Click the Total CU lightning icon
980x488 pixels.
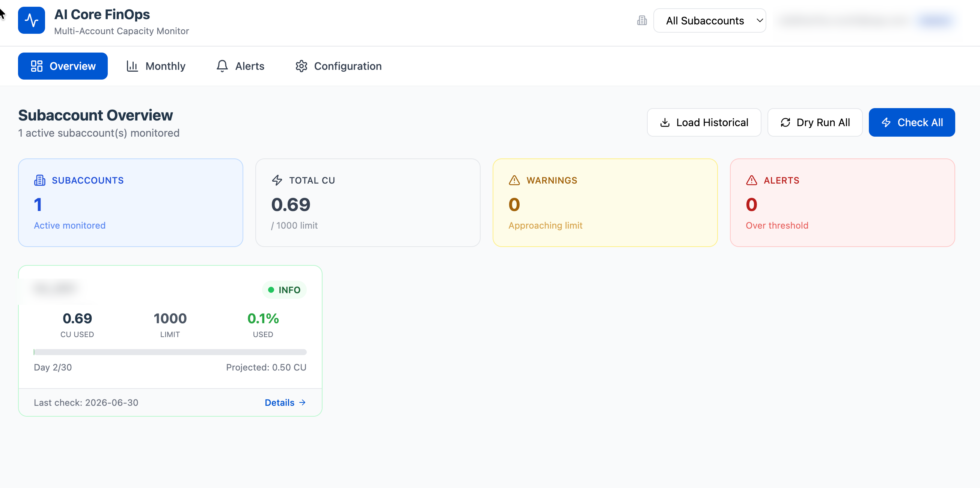pyautogui.click(x=277, y=180)
